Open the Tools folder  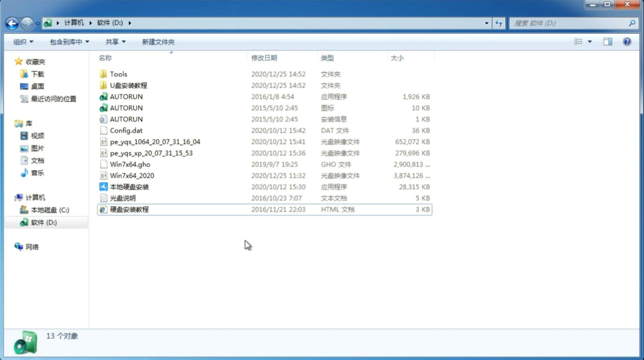click(x=118, y=73)
